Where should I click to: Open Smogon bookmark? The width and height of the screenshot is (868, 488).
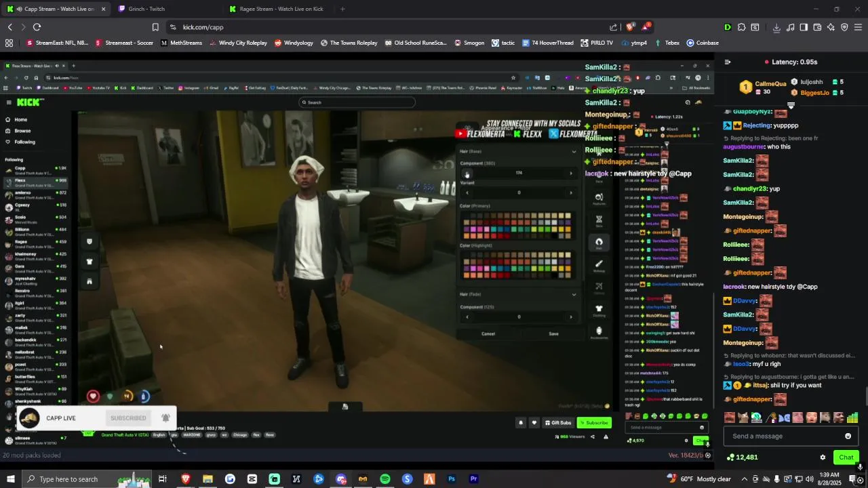coord(469,43)
